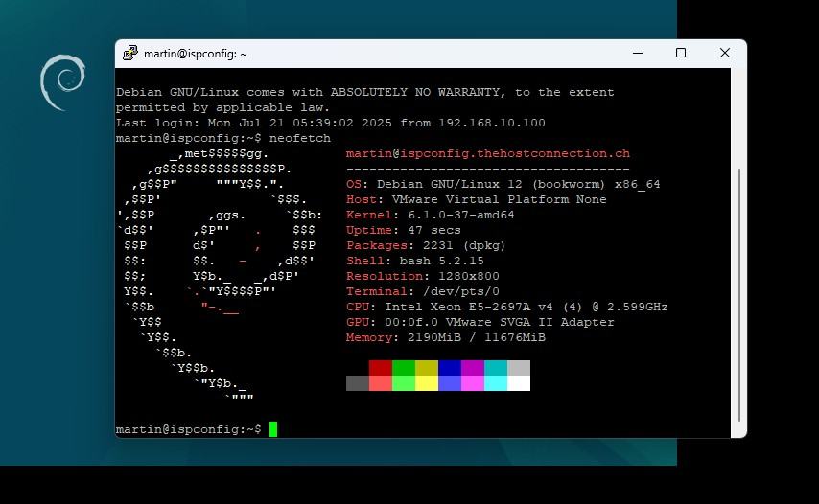This screenshot has width=819, height=504.
Task: Click the Memory value '2190MiB / 11676MiB'
Action: tap(477, 337)
